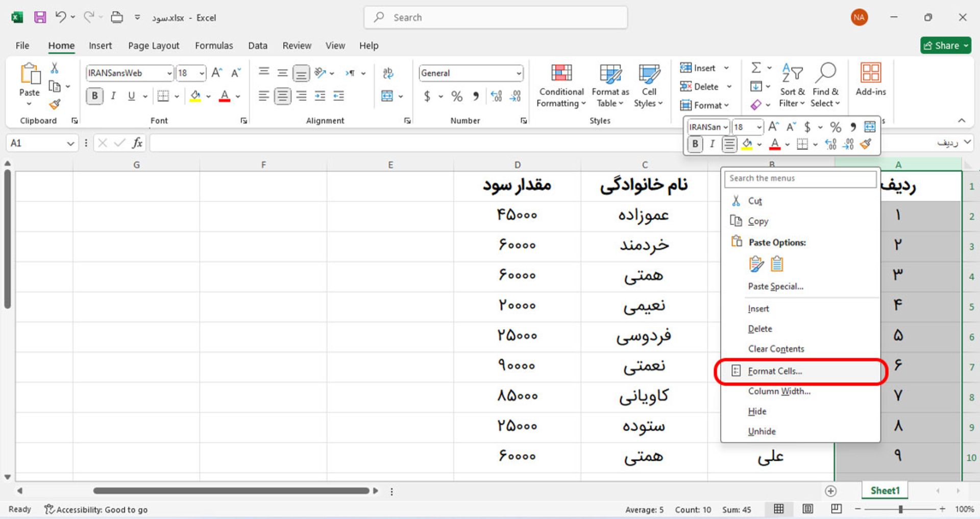The image size is (980, 519).
Task: Toggle bold formatting in the Font group
Action: [94, 96]
